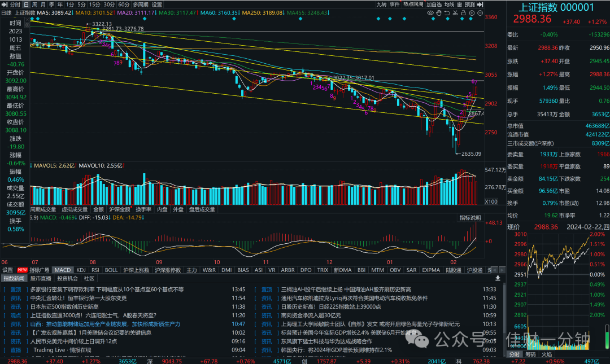Collapse left panel with top-left arrow icon
This screenshot has height=364, width=610.
(x=5, y=5)
